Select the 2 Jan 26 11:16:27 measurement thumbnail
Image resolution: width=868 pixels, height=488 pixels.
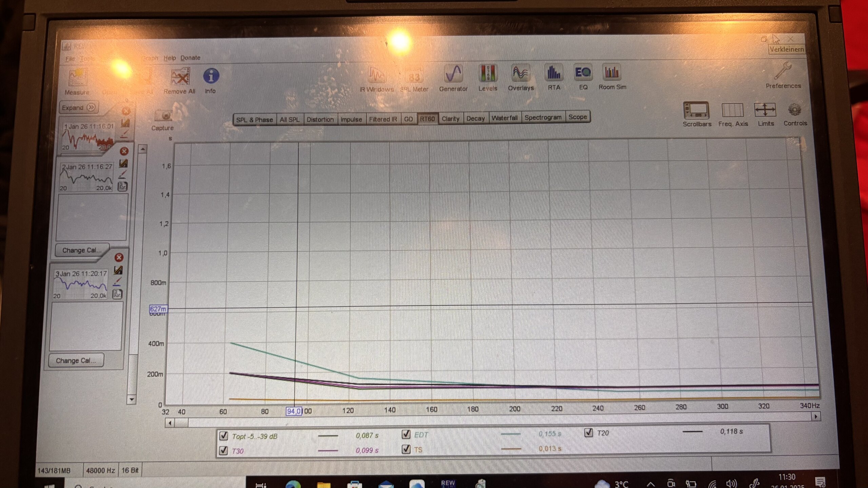pos(86,177)
